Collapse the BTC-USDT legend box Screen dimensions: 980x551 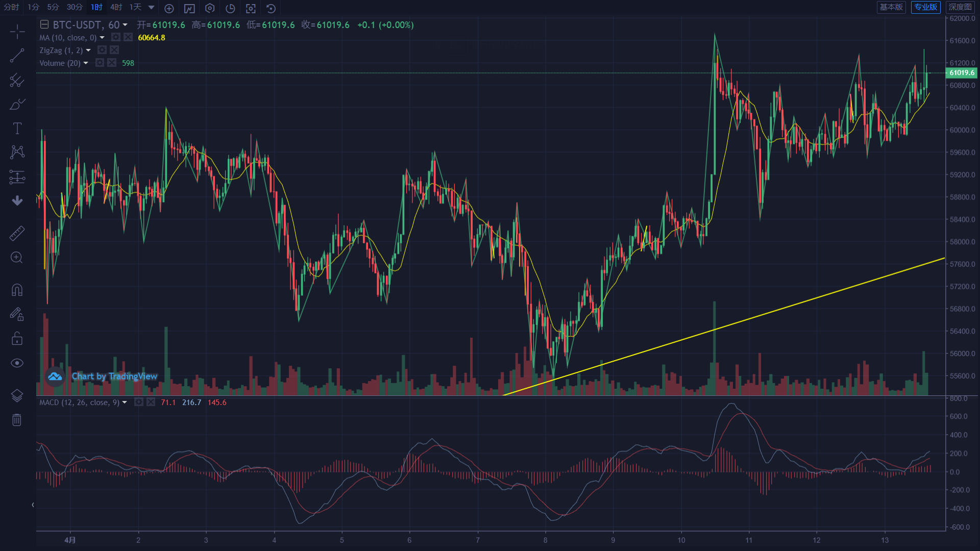44,24
